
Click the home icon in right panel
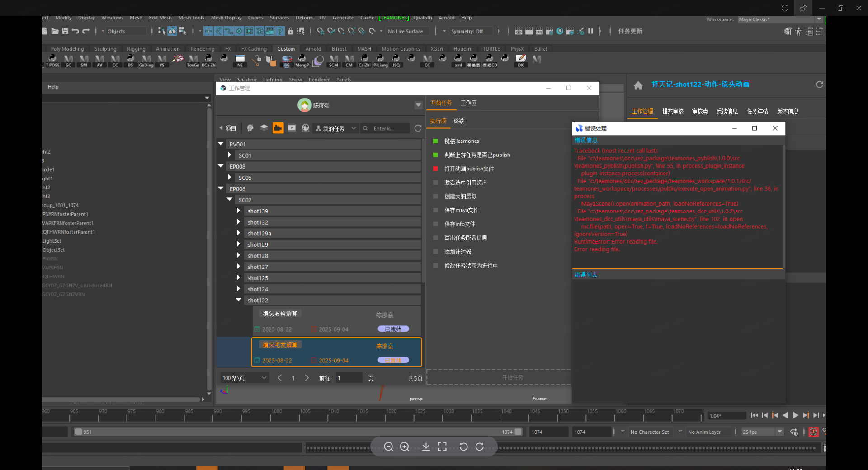coord(638,85)
